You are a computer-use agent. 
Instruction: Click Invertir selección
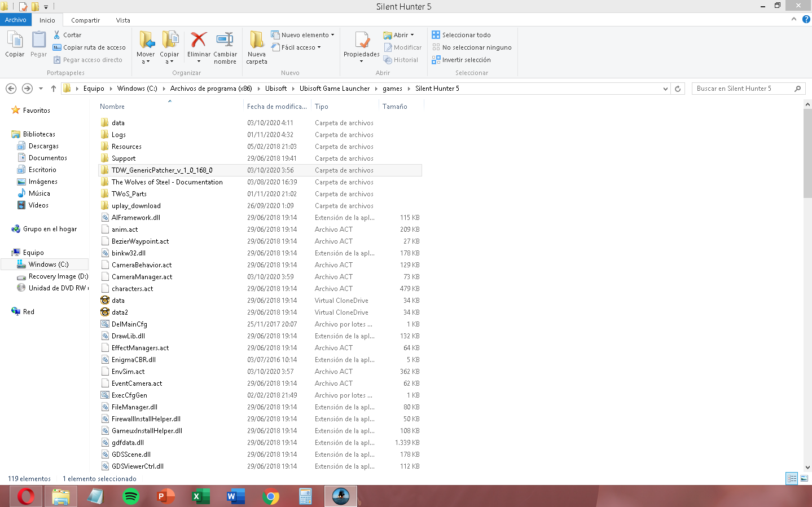pos(461,60)
